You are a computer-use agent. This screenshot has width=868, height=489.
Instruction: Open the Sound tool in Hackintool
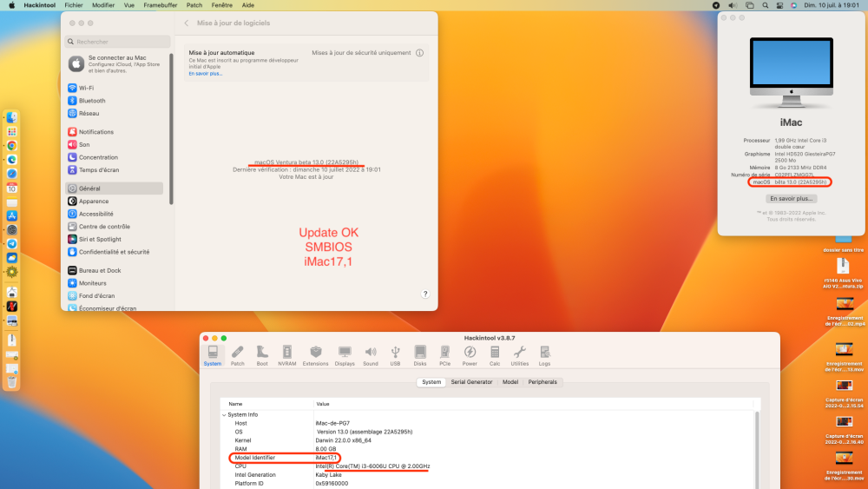point(371,355)
